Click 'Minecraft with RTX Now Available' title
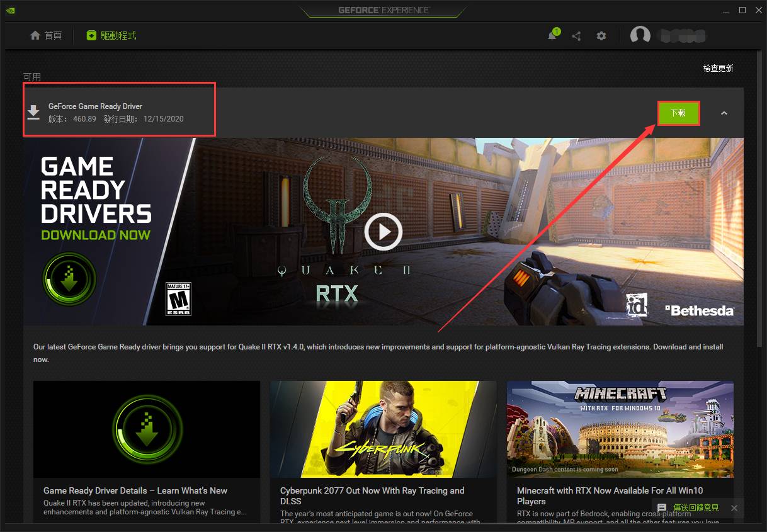767x532 pixels. (610, 495)
